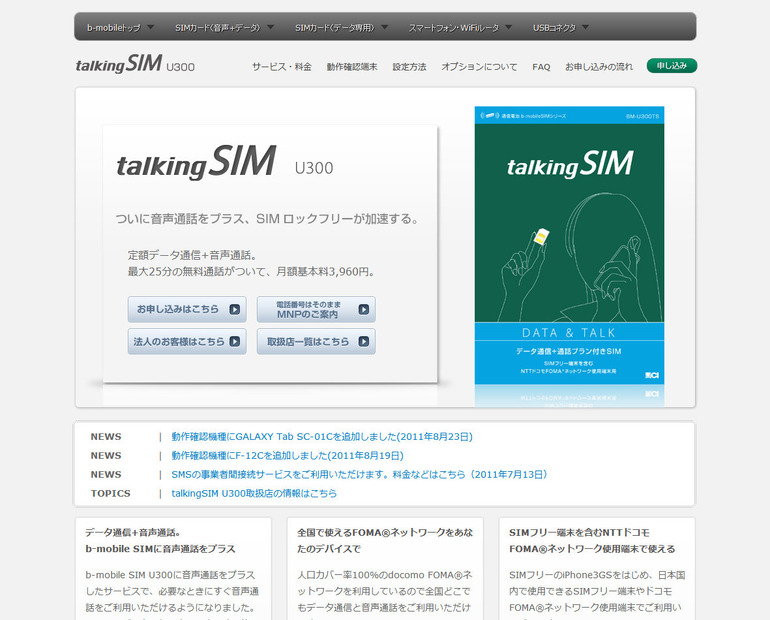Open the SIMカード(音声+データ) menu
The image size is (770, 620).
tap(218, 28)
